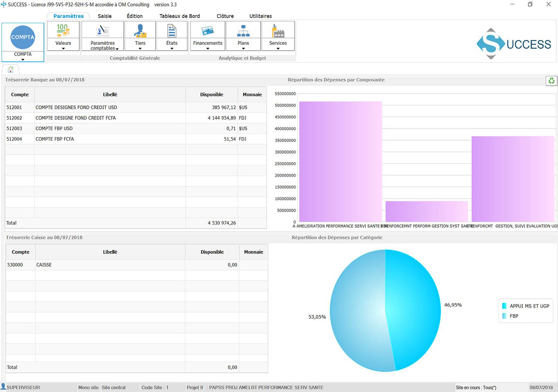
Task: Click the Compte header in bank table
Action: point(20,95)
